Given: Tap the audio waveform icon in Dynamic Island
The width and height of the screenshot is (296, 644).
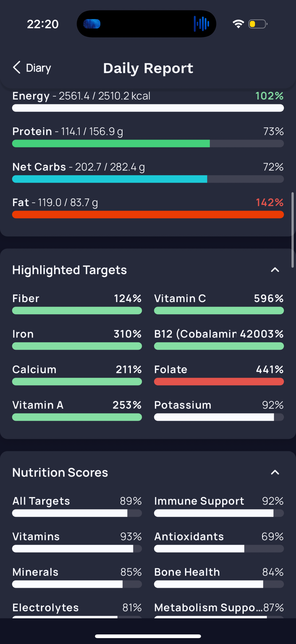Looking at the screenshot, I should point(201,24).
